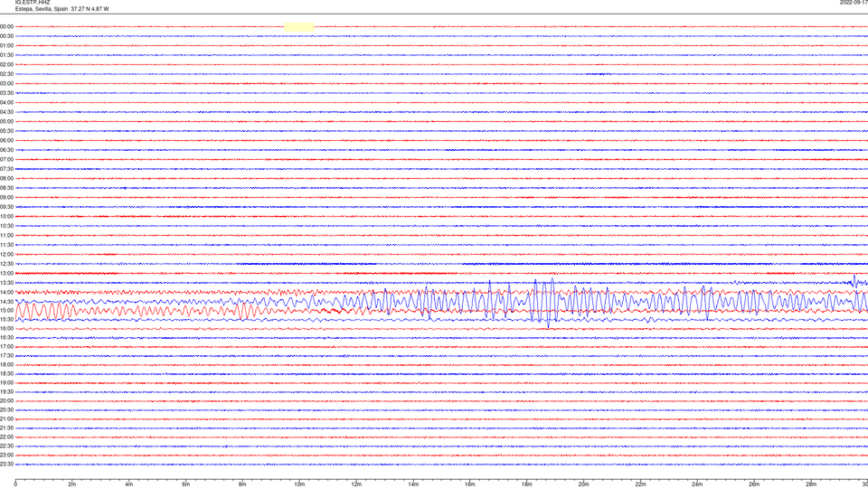This screenshot has height=488, width=868.
Task: Click the 24m tick label on the time axis
Action: pyautogui.click(x=697, y=484)
